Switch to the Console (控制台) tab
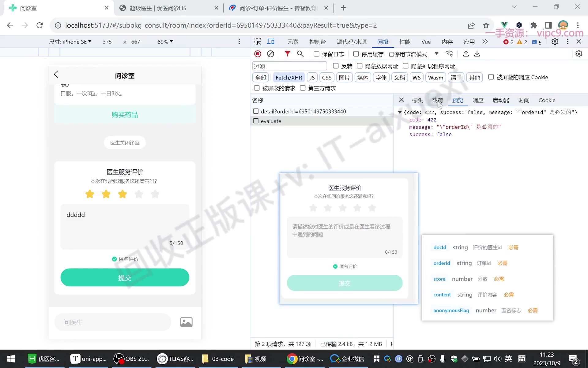The image size is (588, 368). click(x=318, y=42)
